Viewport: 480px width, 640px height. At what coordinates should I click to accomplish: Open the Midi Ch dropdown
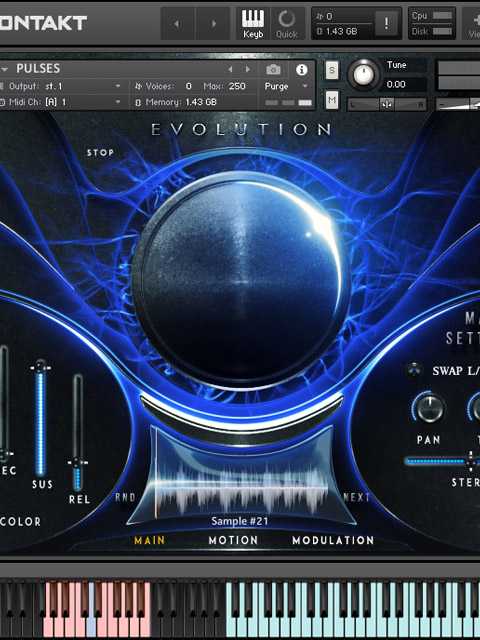pyautogui.click(x=61, y=102)
